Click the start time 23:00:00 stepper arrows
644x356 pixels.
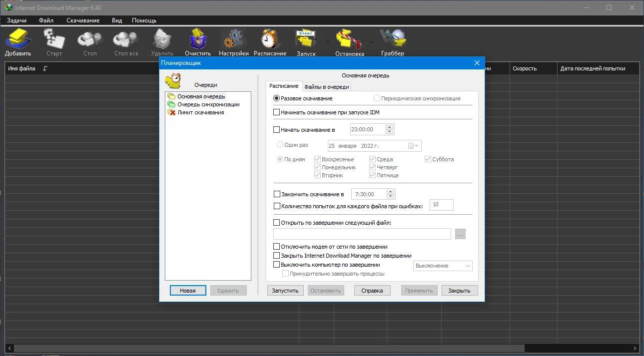[x=390, y=129]
